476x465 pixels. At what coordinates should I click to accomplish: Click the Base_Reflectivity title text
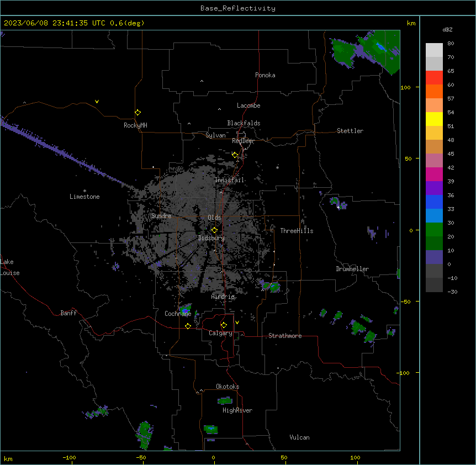pos(238,8)
